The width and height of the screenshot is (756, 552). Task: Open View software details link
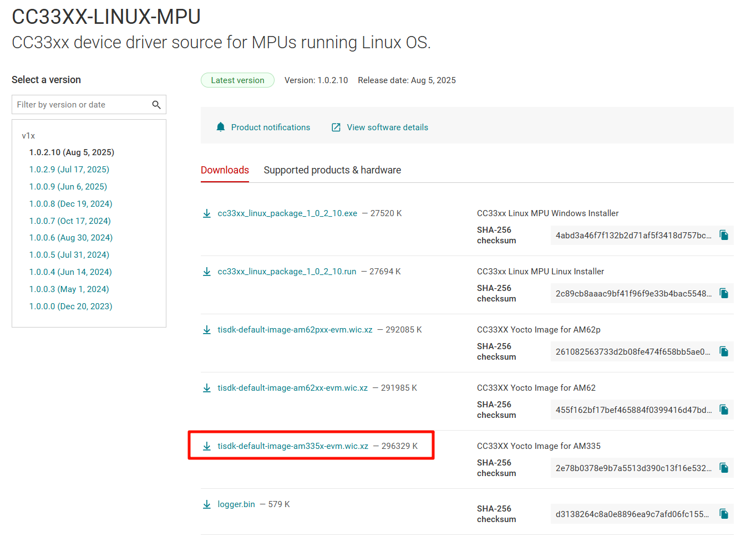coord(388,127)
